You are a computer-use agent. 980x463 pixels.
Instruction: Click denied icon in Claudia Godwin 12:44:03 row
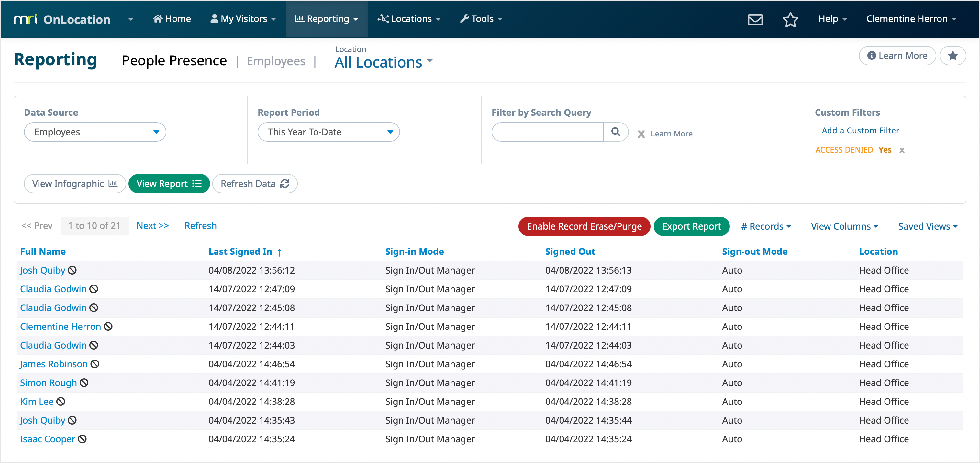pyautogui.click(x=94, y=345)
